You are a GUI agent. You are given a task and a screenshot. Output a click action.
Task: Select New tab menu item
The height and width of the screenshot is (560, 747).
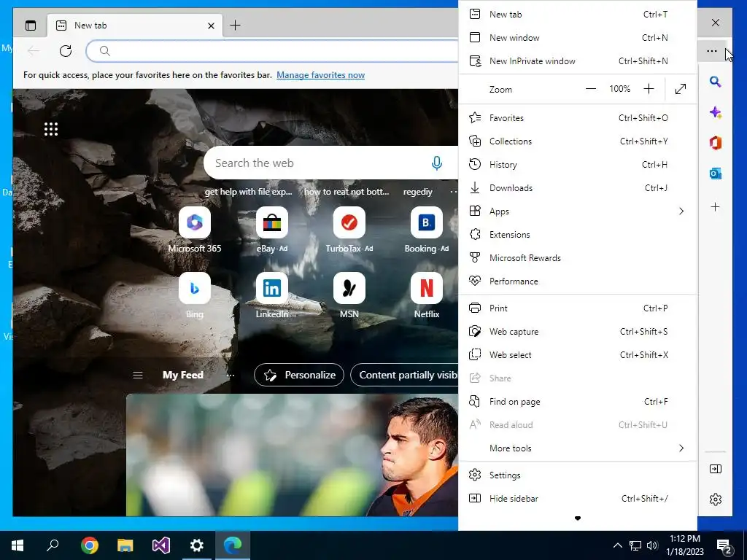pyautogui.click(x=578, y=15)
